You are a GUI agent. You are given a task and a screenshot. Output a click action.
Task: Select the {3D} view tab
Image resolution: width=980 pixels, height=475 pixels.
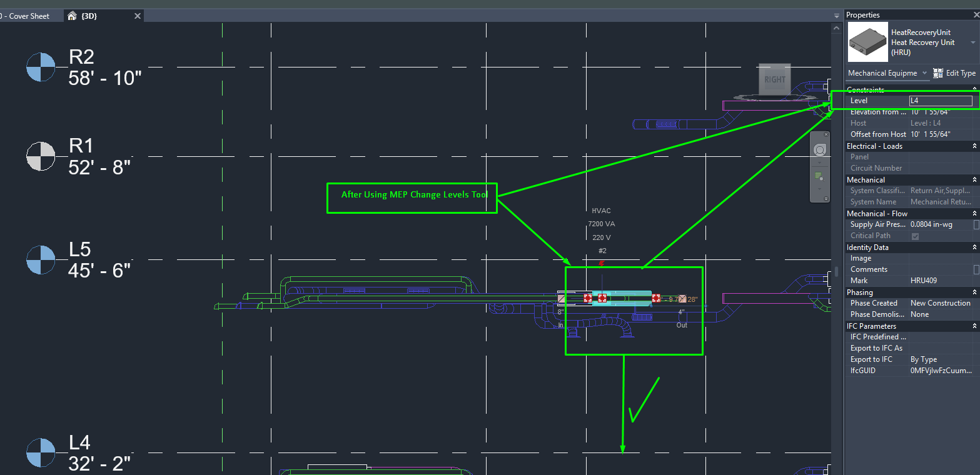(89, 16)
